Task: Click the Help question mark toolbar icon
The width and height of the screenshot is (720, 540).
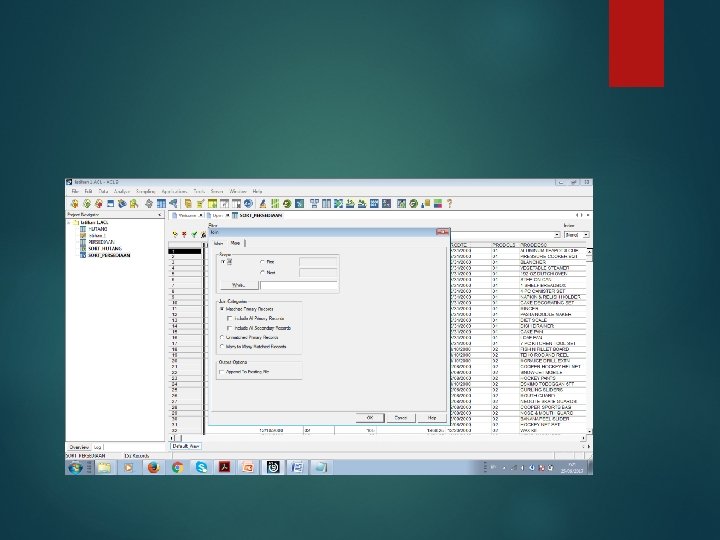Action: (450, 203)
